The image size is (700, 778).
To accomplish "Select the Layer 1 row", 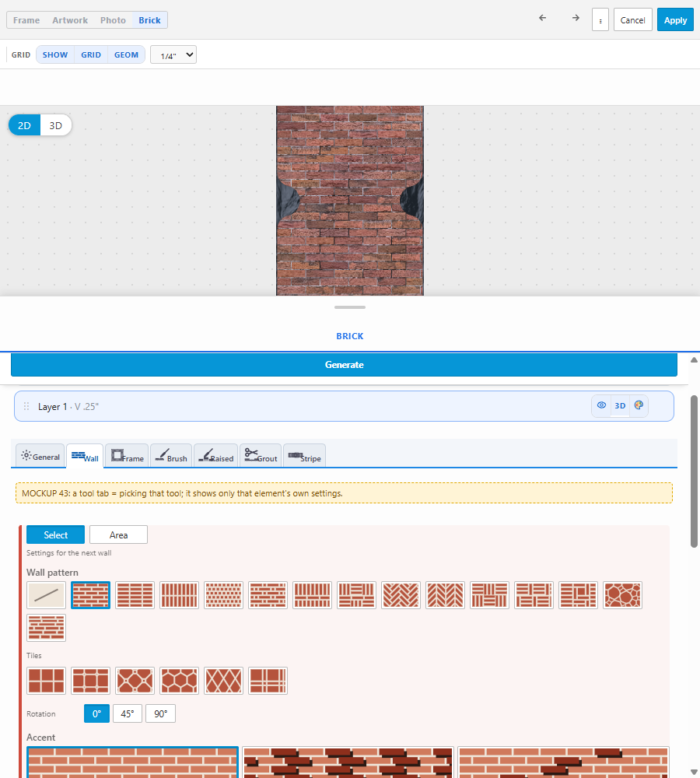I will (344, 406).
